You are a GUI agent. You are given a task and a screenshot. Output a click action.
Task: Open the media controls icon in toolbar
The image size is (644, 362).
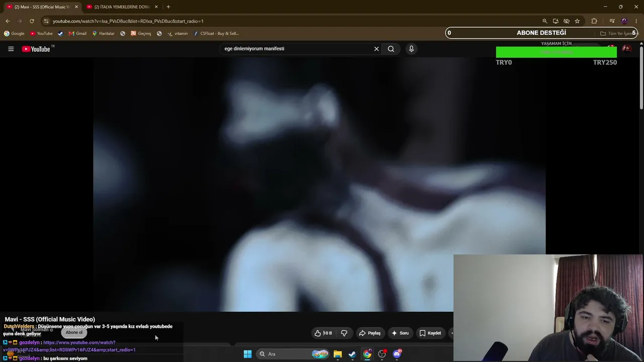(612, 21)
